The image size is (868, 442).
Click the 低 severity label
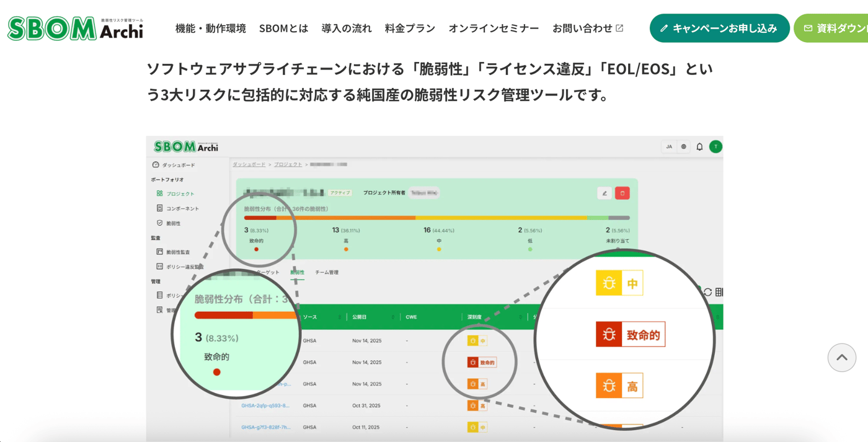coord(530,241)
